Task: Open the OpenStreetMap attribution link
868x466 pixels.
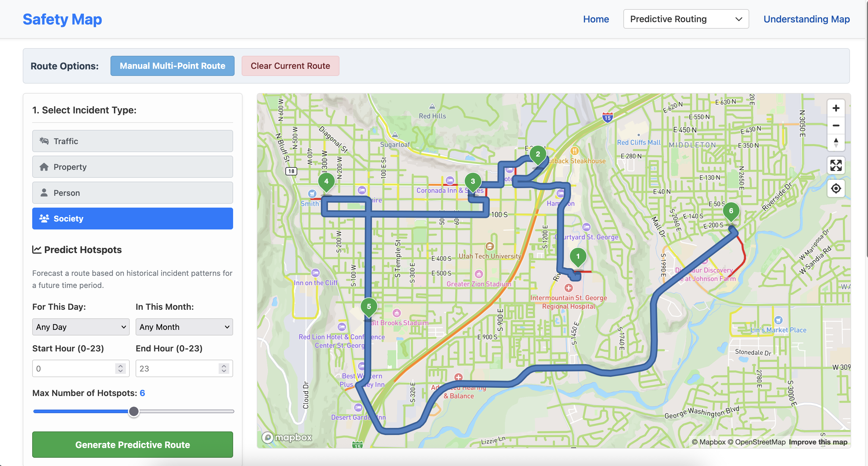Action: [756, 442]
